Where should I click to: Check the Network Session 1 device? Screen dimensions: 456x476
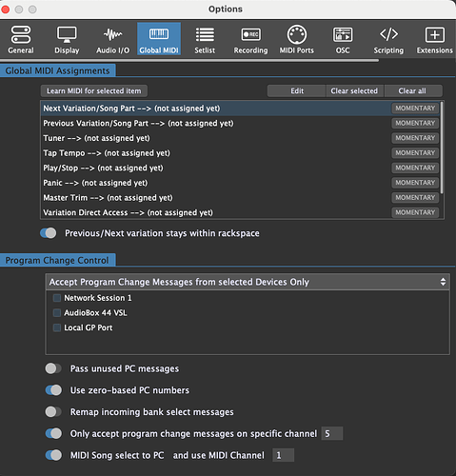[x=57, y=298]
